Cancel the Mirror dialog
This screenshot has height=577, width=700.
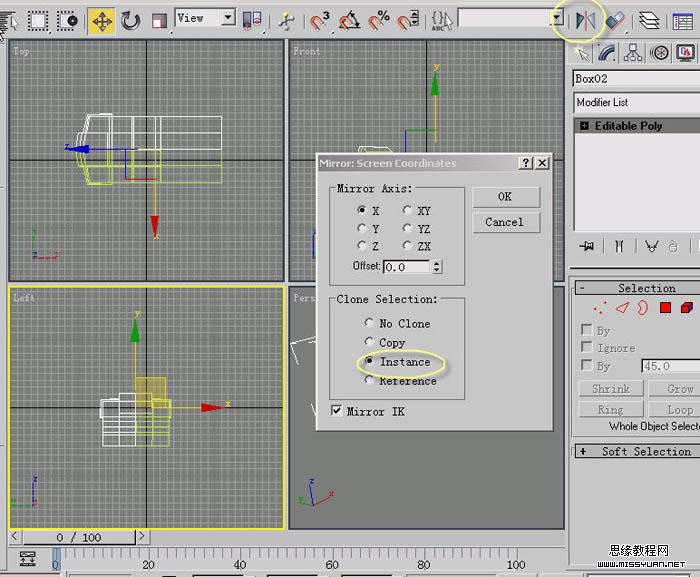506,222
